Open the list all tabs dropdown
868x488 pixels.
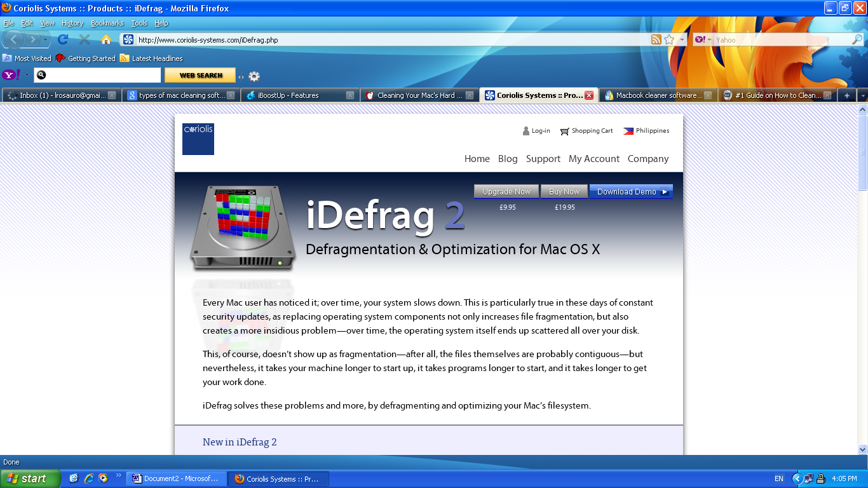coord(862,95)
